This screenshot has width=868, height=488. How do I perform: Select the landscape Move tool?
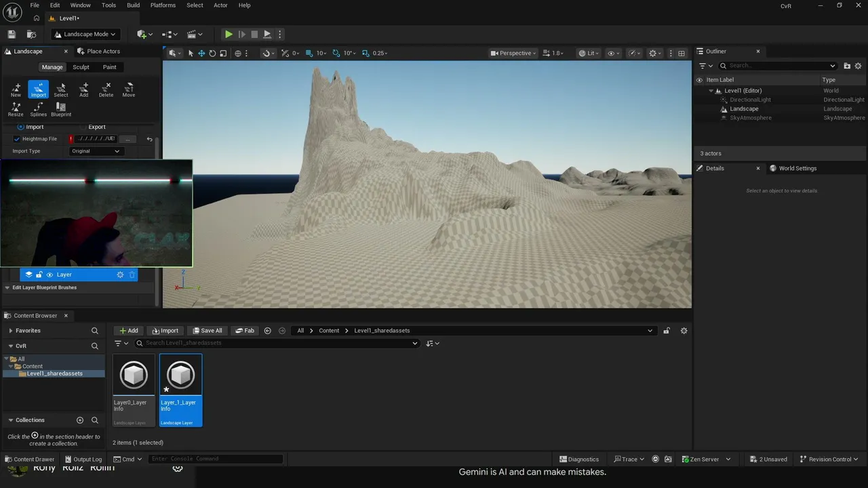coord(129,89)
